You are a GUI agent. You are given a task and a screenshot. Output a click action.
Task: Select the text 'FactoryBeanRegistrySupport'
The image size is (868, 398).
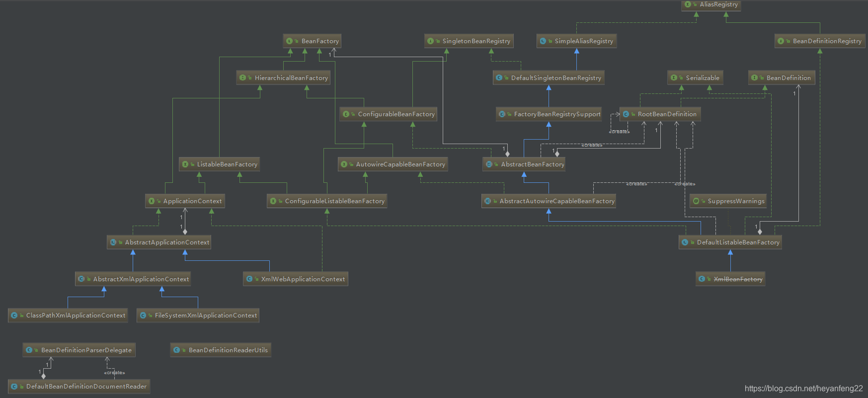coord(557,114)
